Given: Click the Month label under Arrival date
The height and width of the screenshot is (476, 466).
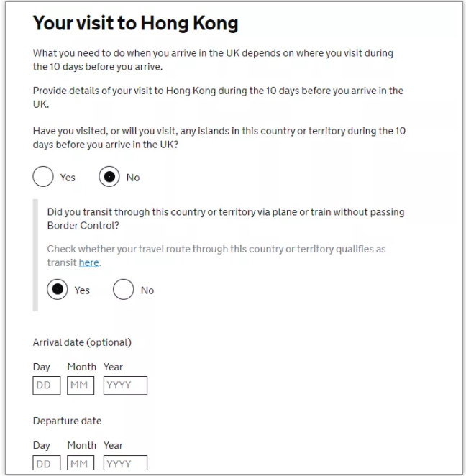Looking at the screenshot, I should coord(82,367).
